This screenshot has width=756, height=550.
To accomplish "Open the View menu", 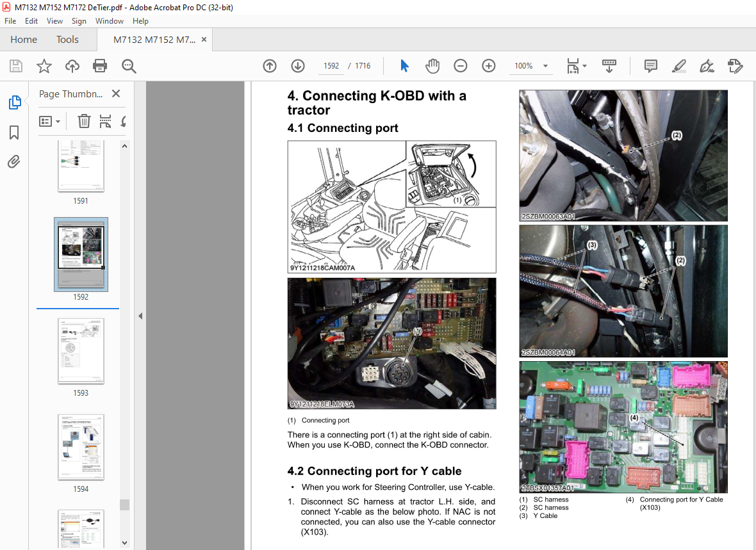I will [54, 21].
